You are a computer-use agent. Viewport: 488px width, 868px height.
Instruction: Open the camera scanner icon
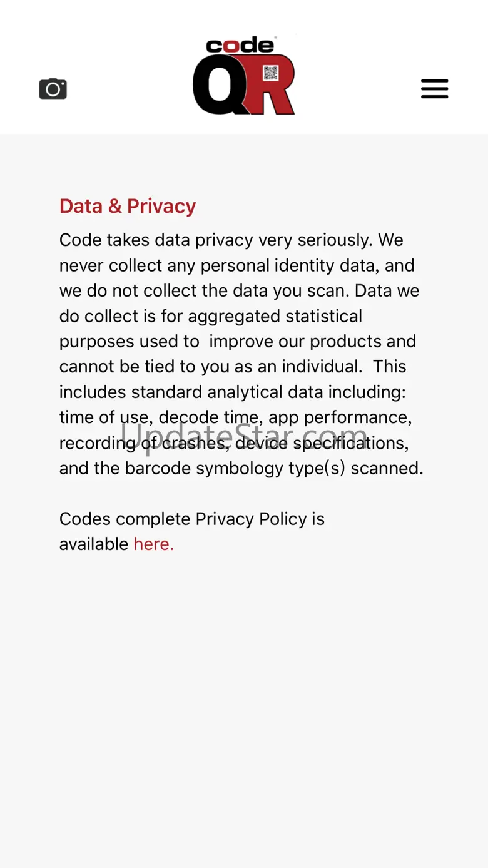[x=53, y=89]
